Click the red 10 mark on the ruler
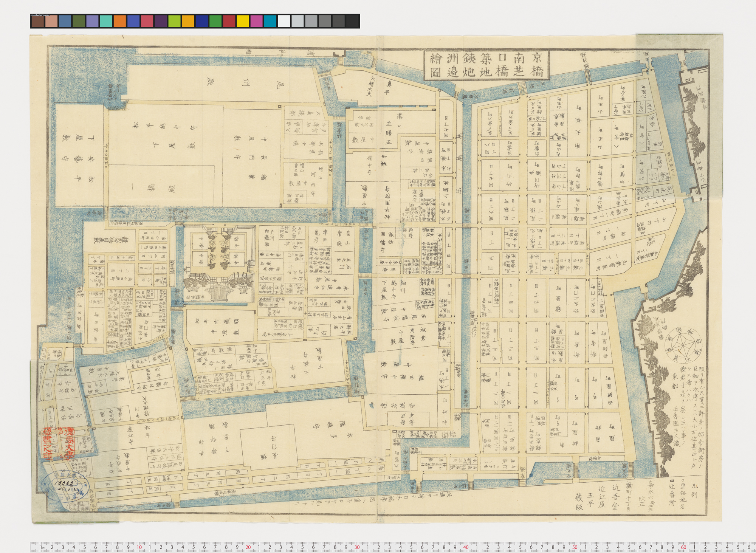Screen dimensions: 756x553 (x=139, y=547)
